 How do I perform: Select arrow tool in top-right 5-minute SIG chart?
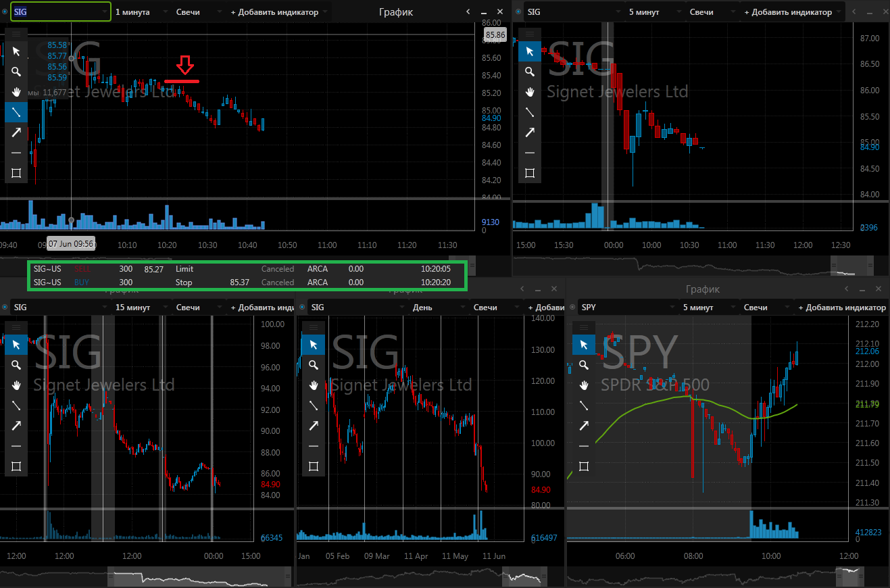click(x=530, y=132)
